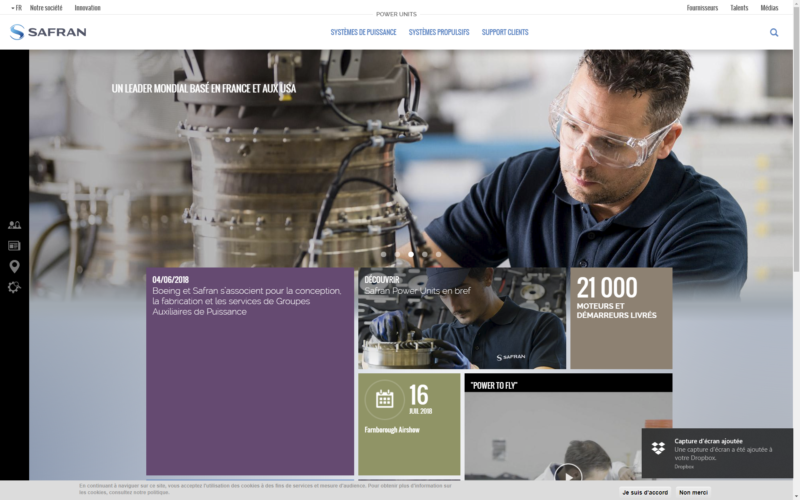This screenshot has height=500, width=800.
Task: Open the contacts icon in left sidebar
Action: 14,226
